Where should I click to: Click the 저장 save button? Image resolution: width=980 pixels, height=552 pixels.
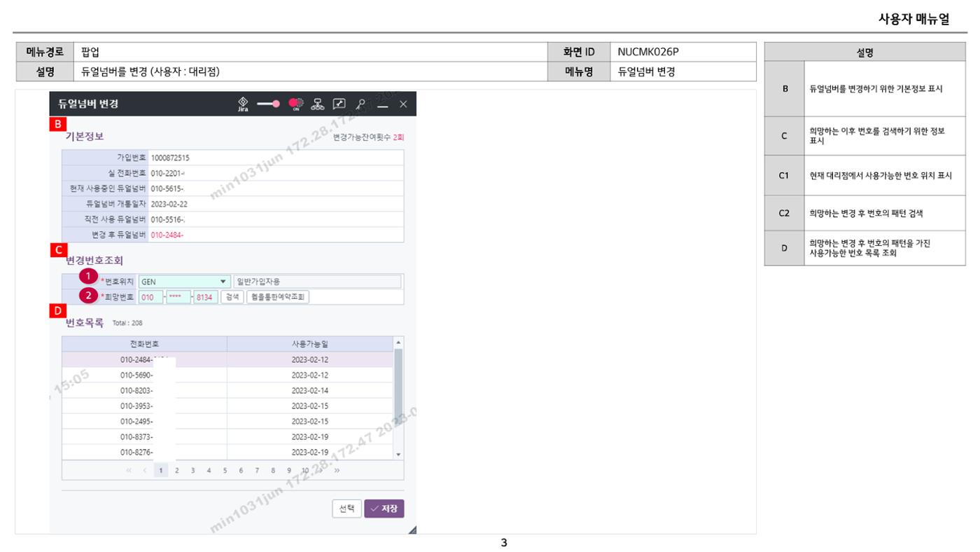384,509
